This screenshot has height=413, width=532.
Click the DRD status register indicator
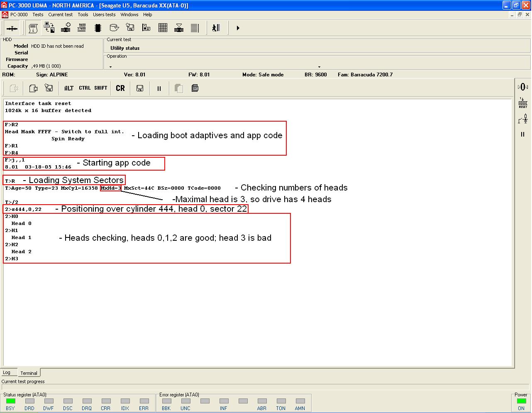29,401
